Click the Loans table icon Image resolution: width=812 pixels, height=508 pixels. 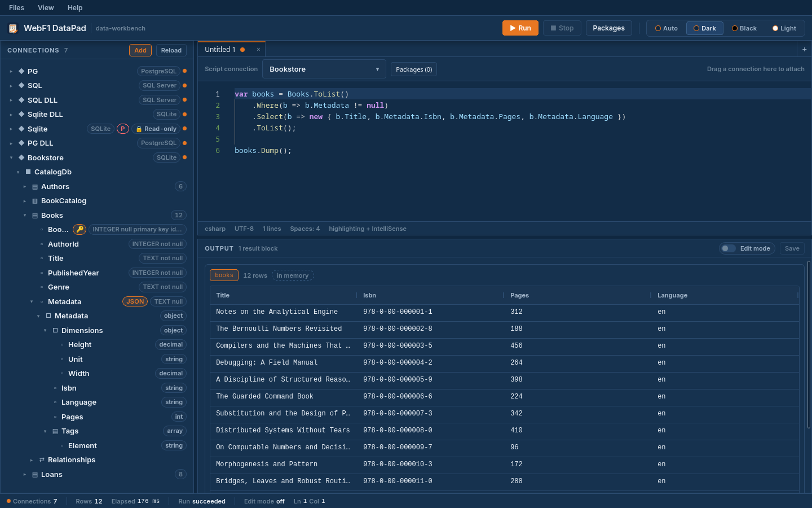click(x=35, y=475)
